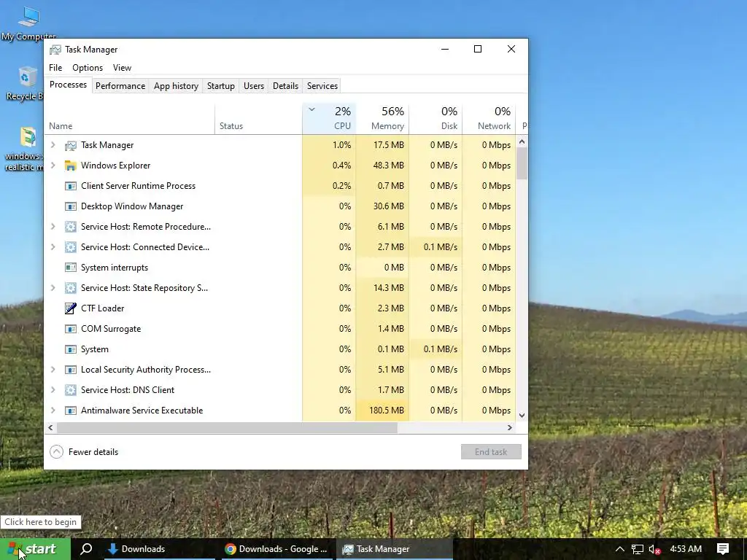Click the Service Host: State Repository gear icon
The height and width of the screenshot is (560, 747).
(x=71, y=288)
